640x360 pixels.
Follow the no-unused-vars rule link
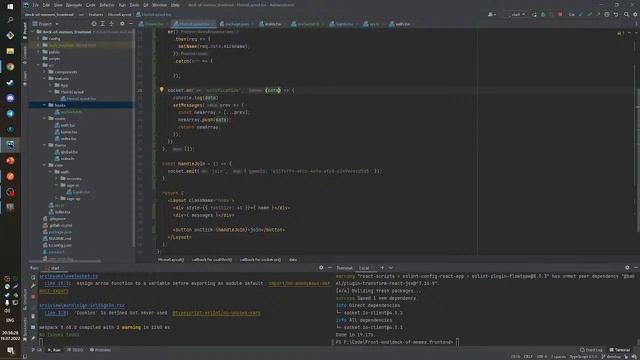(x=216, y=313)
